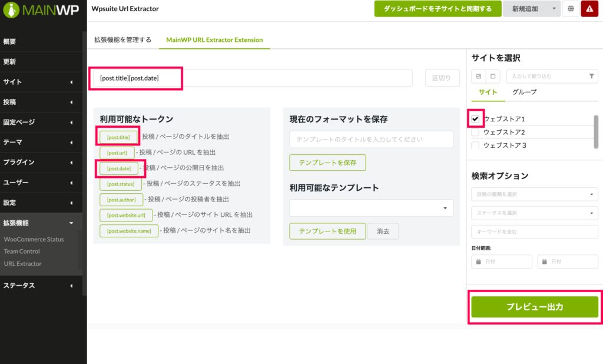
Task: Expand the プラグイン sidebar submenu arrow
Action: (x=71, y=163)
